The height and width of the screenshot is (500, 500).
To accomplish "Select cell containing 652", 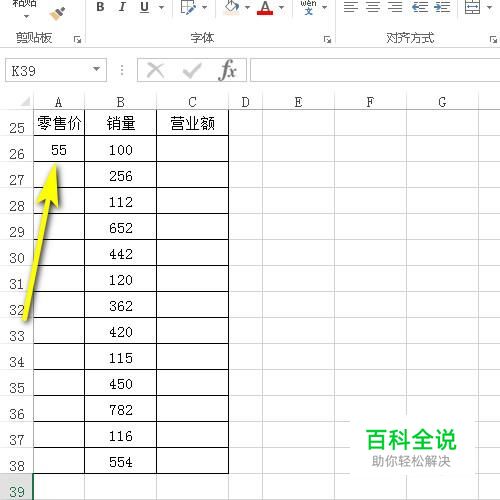I will tap(121, 227).
